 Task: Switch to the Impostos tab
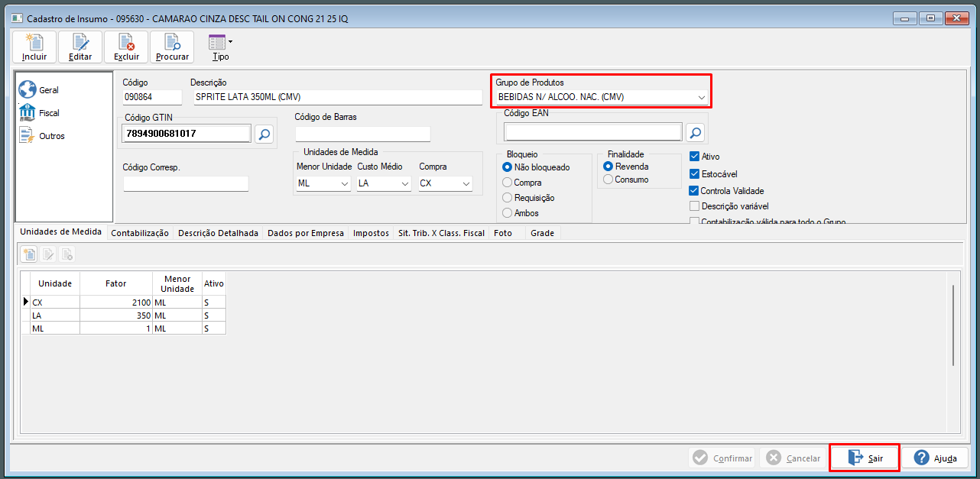pyautogui.click(x=371, y=233)
